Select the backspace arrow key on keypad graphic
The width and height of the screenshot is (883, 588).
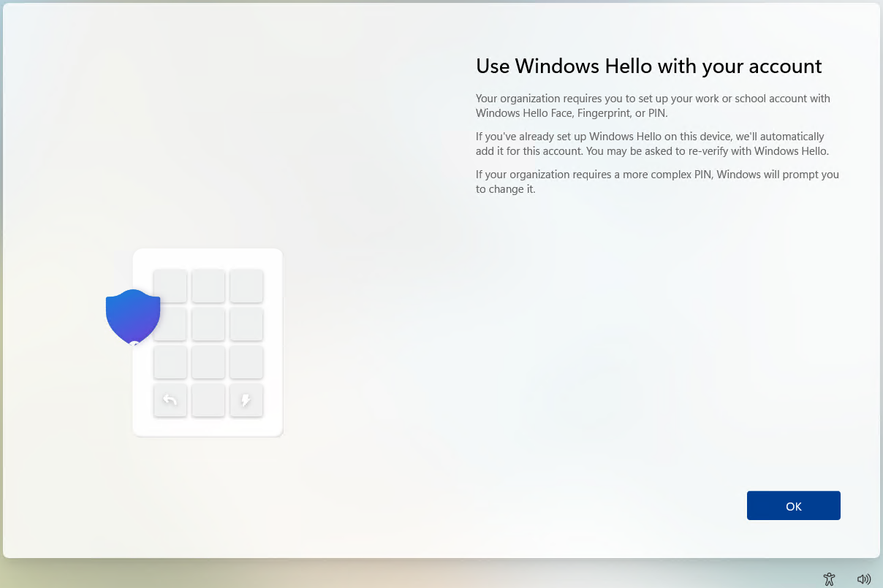coord(170,400)
